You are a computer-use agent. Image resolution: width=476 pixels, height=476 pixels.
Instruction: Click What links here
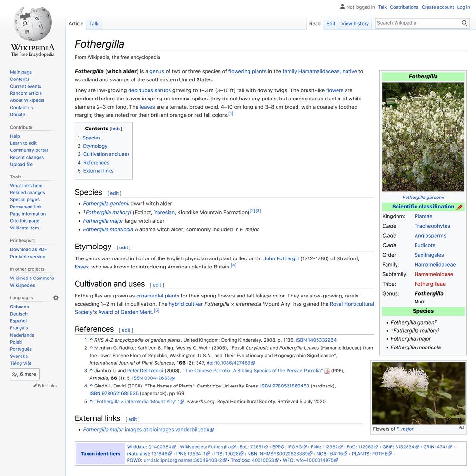tap(26, 186)
